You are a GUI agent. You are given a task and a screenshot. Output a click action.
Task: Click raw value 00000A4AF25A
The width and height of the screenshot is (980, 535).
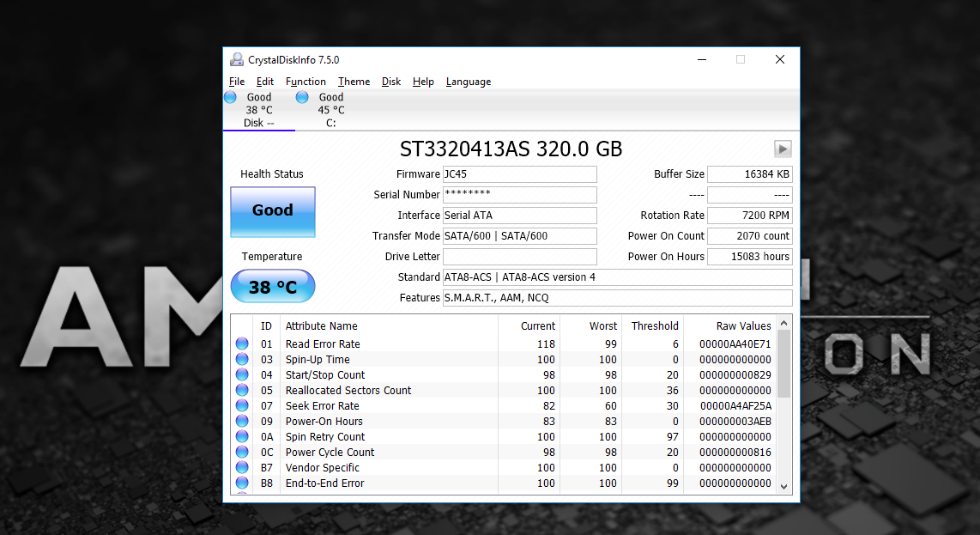(x=735, y=405)
